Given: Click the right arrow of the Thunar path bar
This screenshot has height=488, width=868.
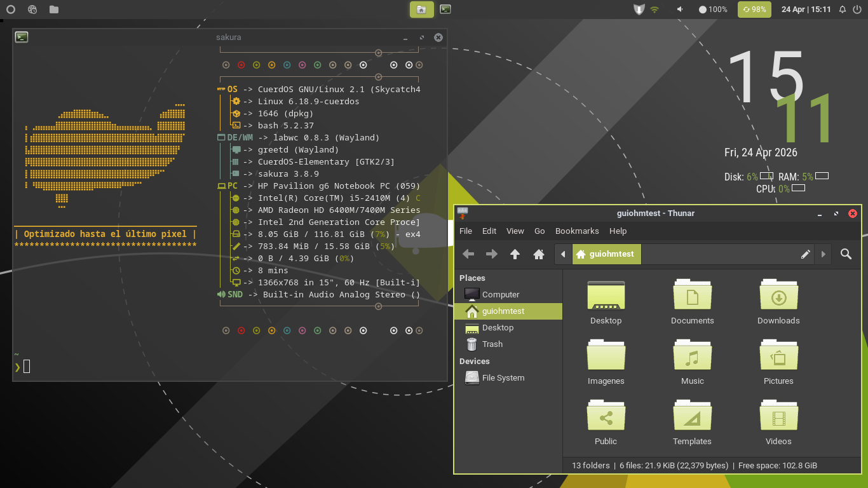Looking at the screenshot, I should coord(824,254).
